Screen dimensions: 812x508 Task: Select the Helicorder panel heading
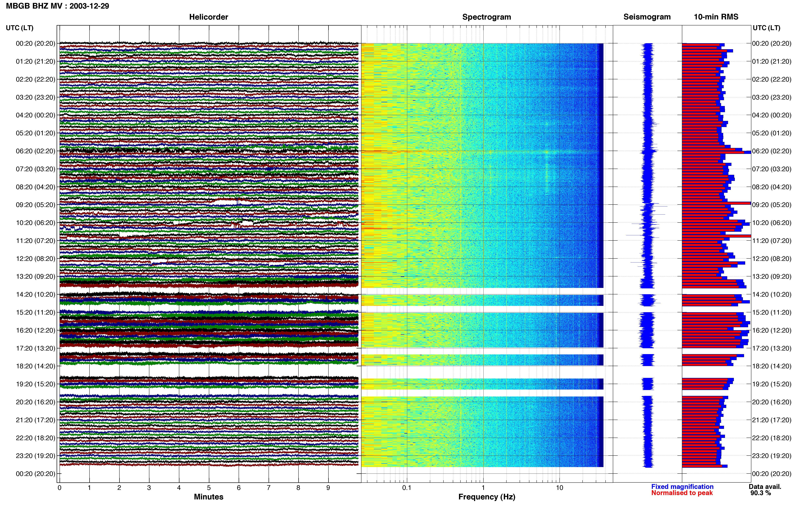[x=209, y=17]
